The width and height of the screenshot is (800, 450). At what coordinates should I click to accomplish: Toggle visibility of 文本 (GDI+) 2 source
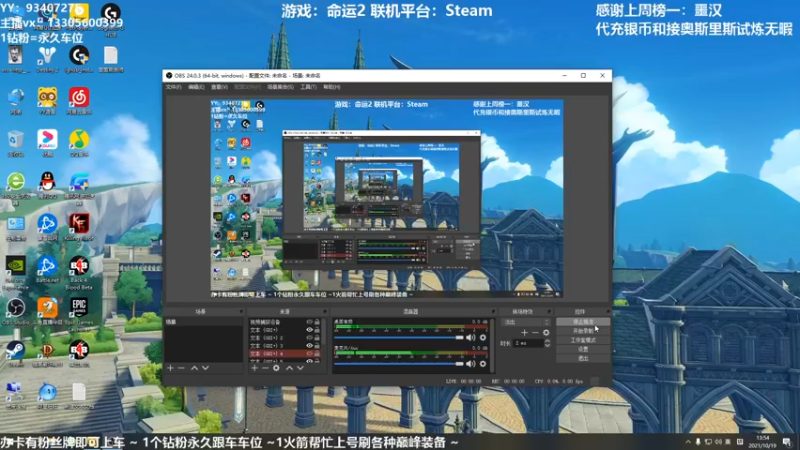[309, 338]
